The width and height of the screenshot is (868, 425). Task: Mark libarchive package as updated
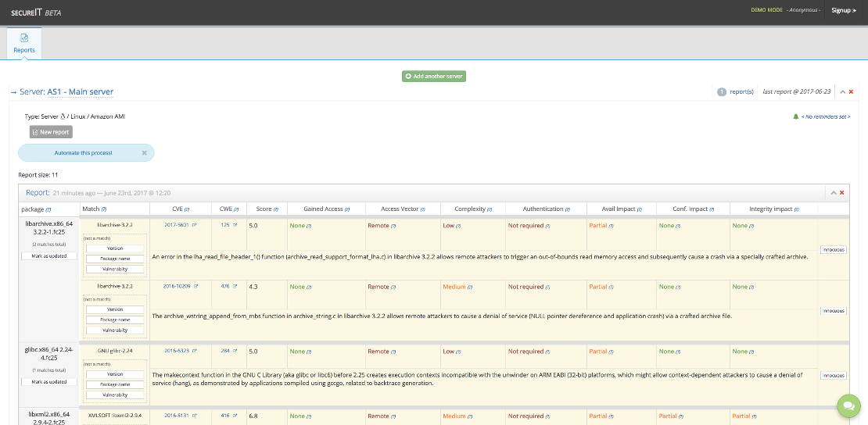click(48, 255)
